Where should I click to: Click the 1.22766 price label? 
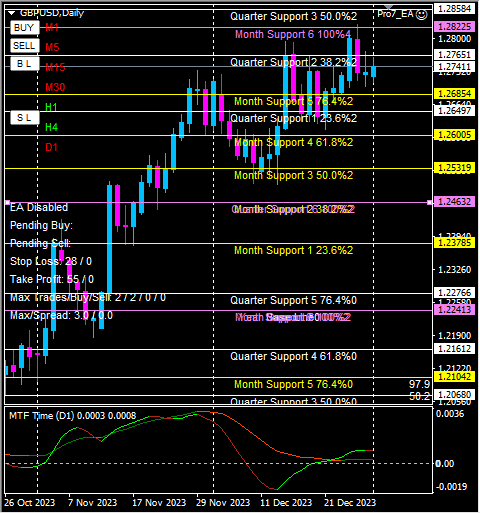455,293
